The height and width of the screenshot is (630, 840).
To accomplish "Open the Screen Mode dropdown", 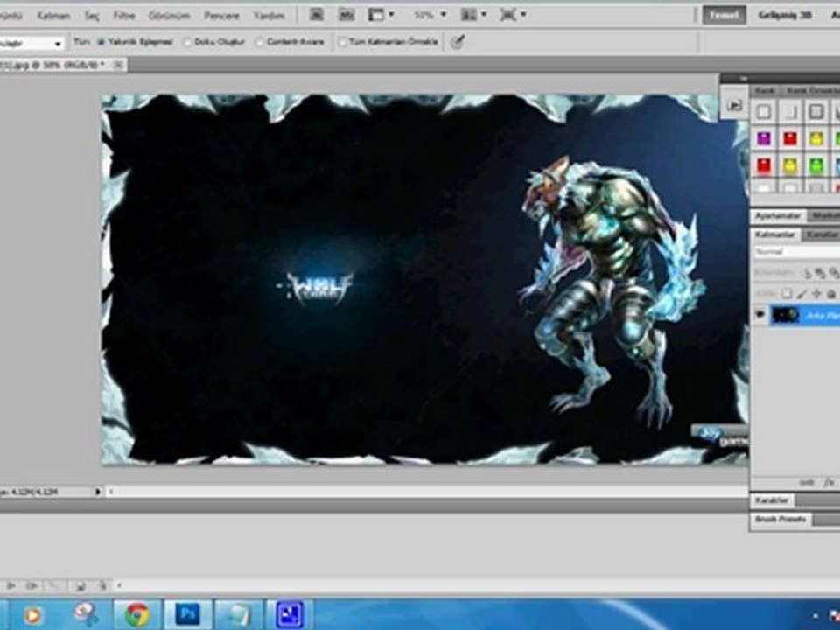I will coord(513,15).
